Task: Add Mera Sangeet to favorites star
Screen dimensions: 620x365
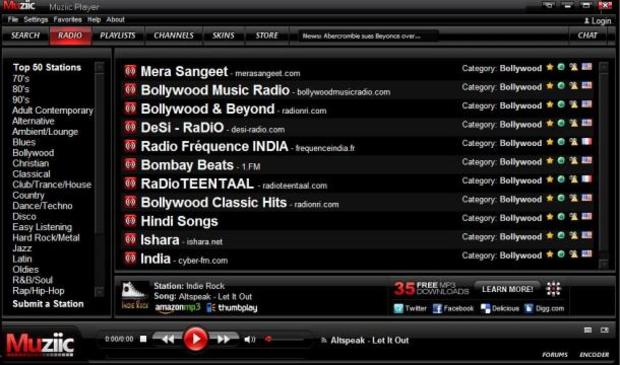Action: (550, 67)
